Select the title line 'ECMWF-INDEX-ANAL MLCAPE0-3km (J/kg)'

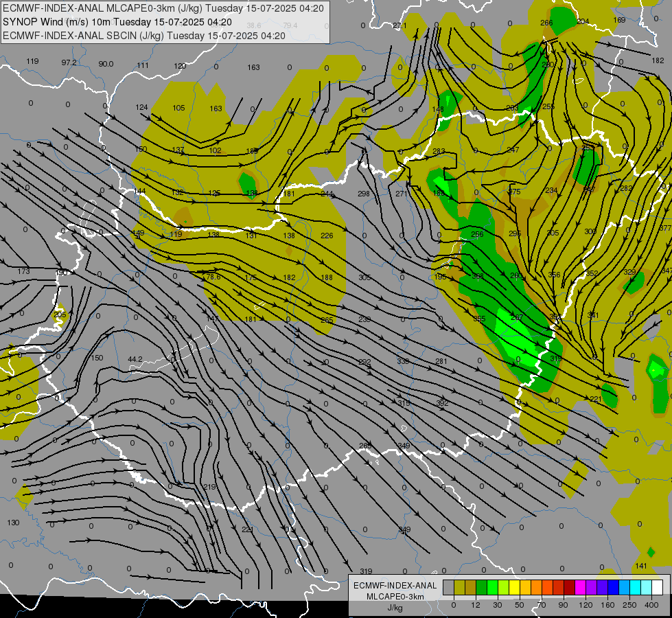tap(163, 8)
